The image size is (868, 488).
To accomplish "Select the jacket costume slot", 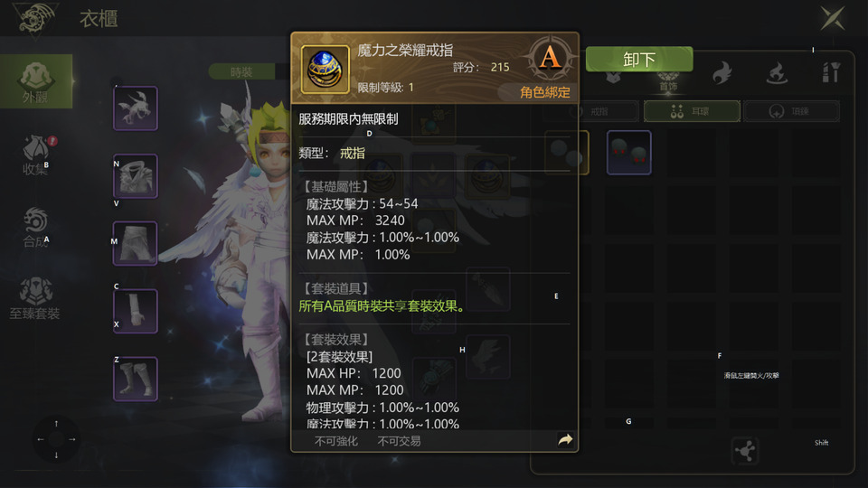I will [136, 176].
